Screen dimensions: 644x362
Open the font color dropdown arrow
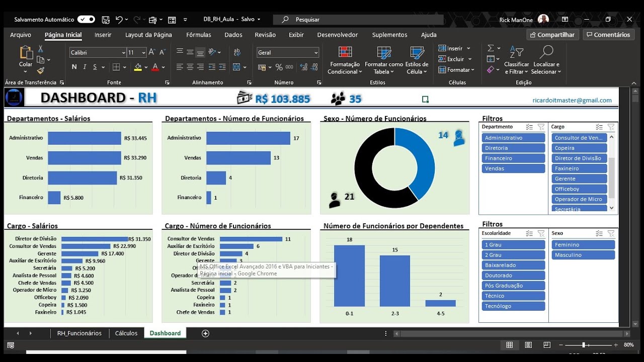point(164,67)
